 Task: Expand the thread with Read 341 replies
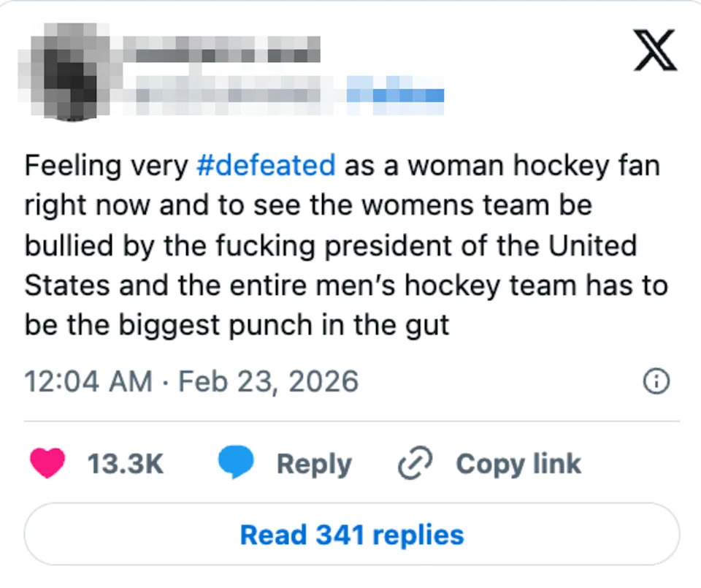pyautogui.click(x=350, y=534)
